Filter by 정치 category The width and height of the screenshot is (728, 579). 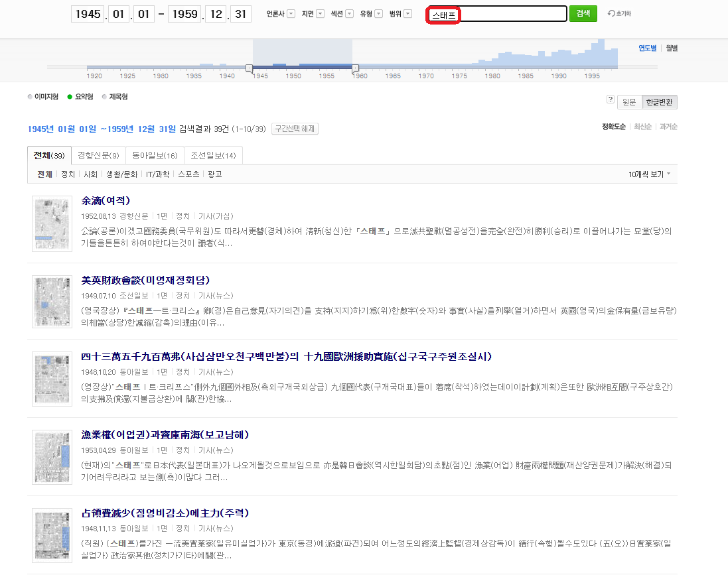pos(68,174)
